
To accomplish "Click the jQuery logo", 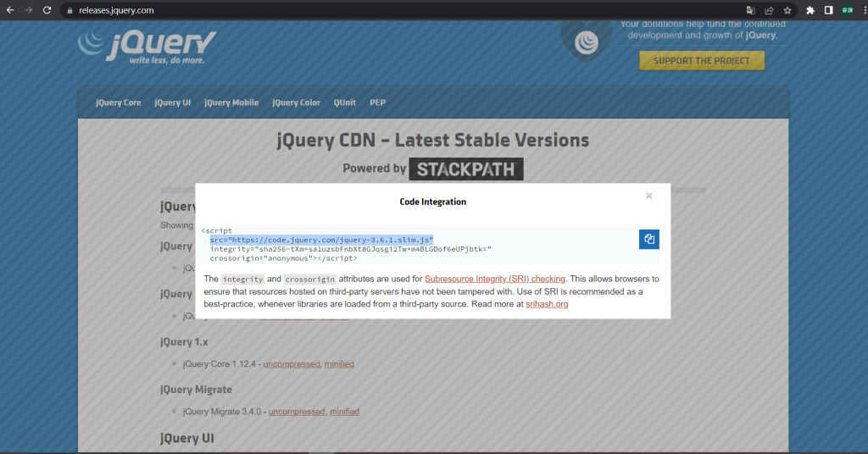I will (x=147, y=47).
